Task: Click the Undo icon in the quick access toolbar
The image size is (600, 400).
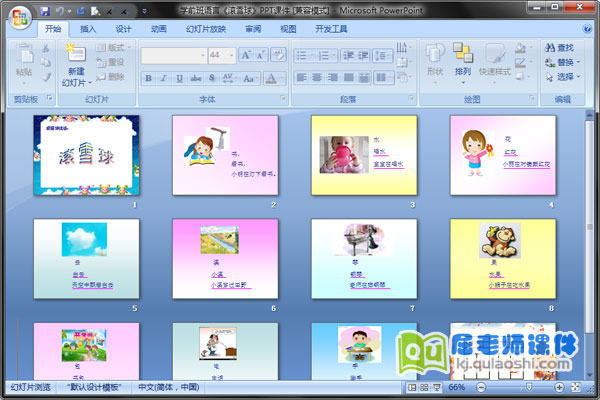Action: (61, 10)
